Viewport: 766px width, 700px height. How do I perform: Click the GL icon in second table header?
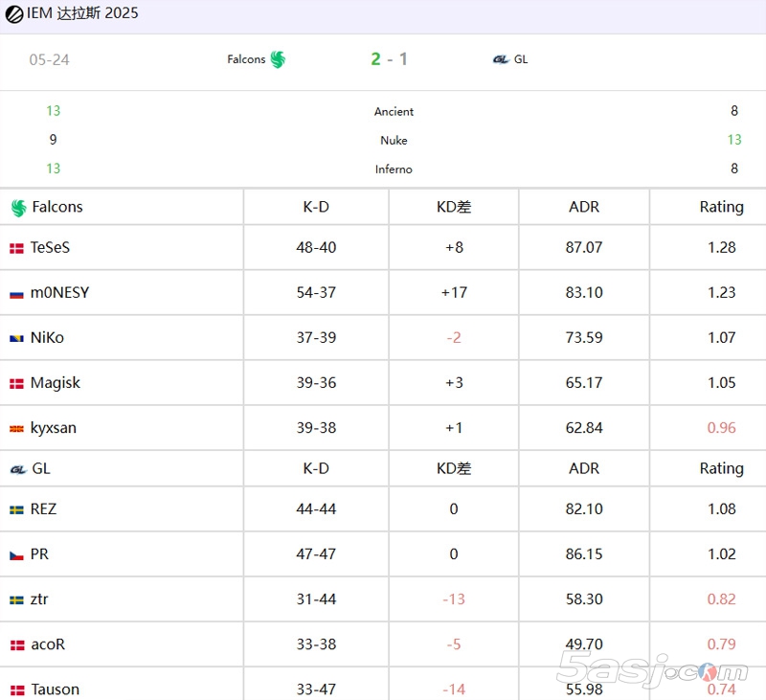point(17,469)
